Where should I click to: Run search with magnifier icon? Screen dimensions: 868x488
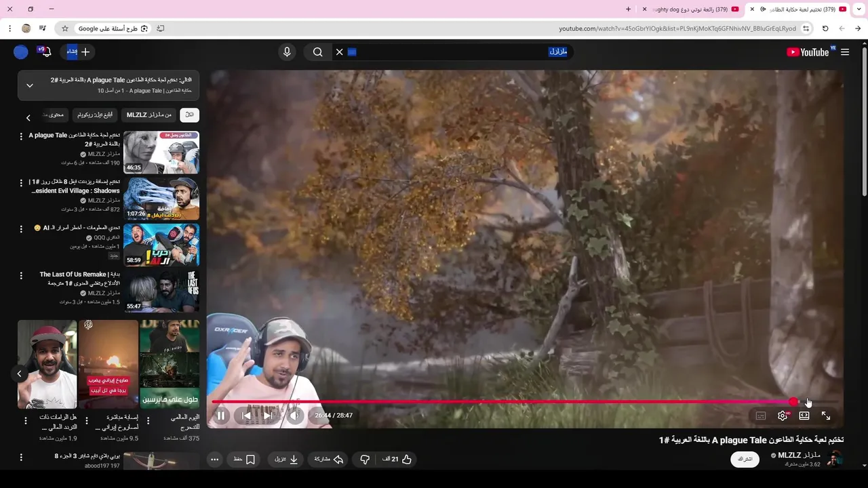coord(318,52)
